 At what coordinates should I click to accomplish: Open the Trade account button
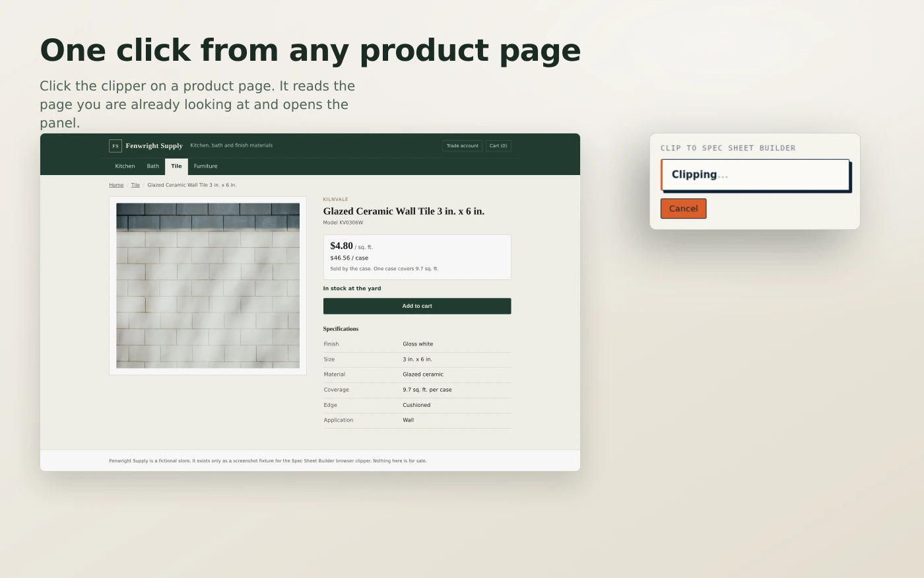tap(462, 146)
